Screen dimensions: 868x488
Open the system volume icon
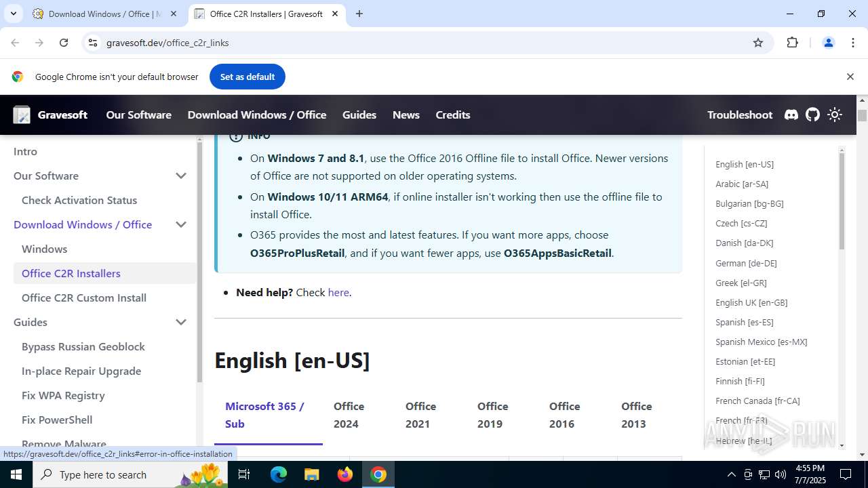pyautogui.click(x=781, y=474)
